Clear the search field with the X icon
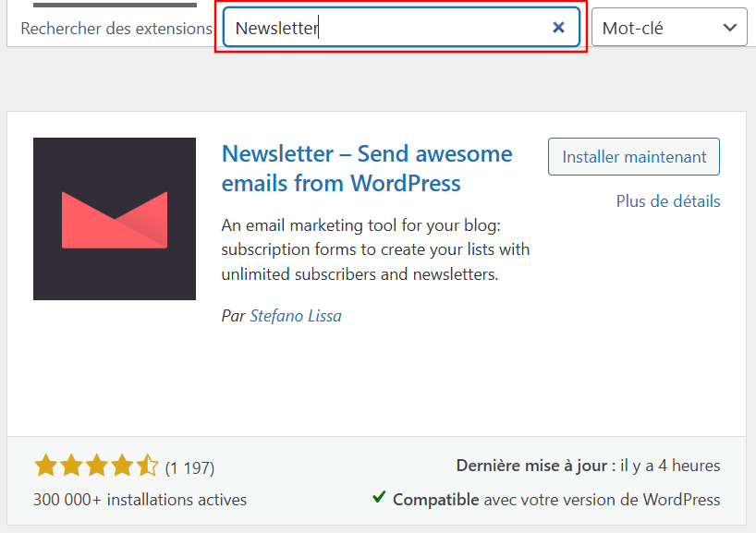This screenshot has height=533, width=756. click(558, 28)
